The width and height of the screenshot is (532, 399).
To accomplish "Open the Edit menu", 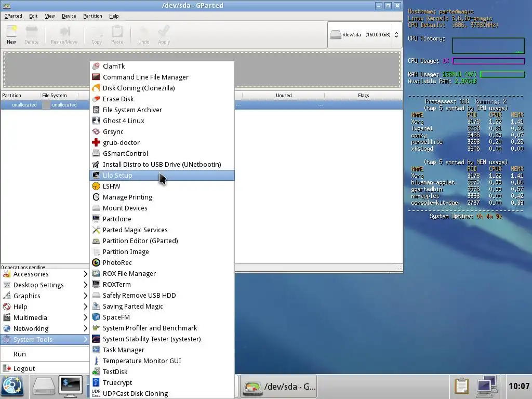I will click(x=33, y=16).
